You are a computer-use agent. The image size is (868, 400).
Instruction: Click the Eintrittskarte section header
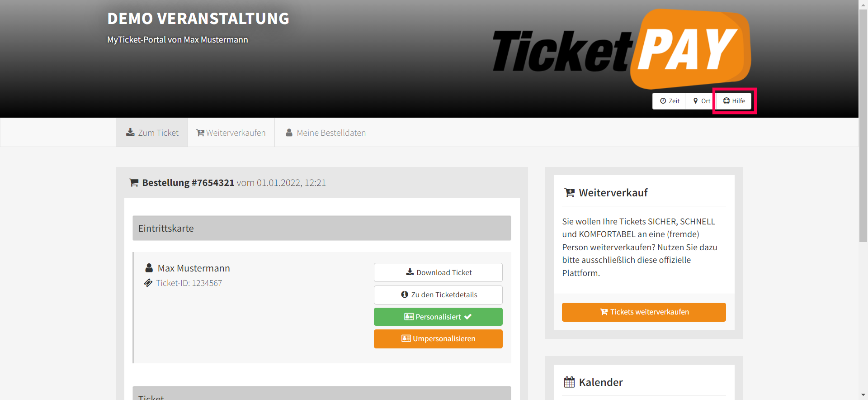tap(322, 228)
